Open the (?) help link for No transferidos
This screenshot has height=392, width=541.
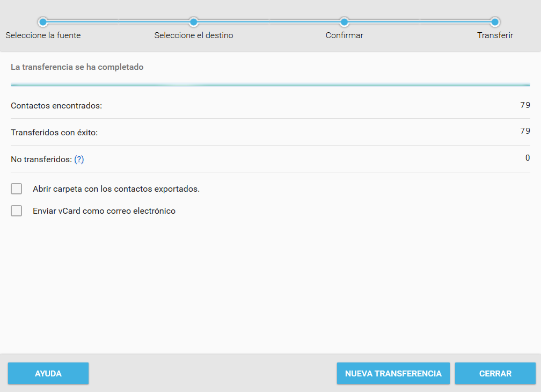coord(79,159)
